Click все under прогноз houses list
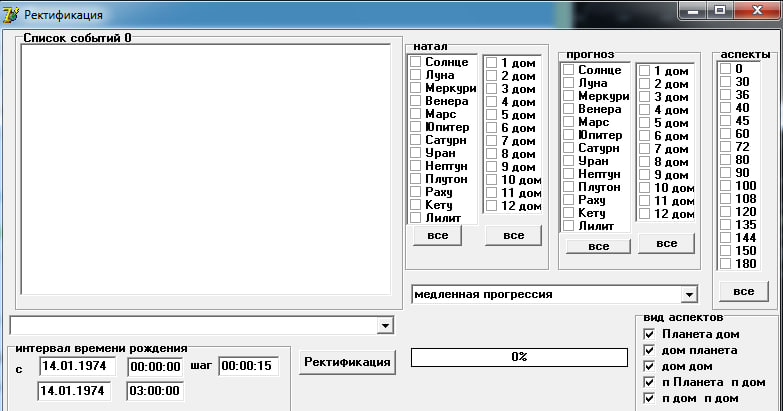The height and width of the screenshot is (411, 783). 665,243
